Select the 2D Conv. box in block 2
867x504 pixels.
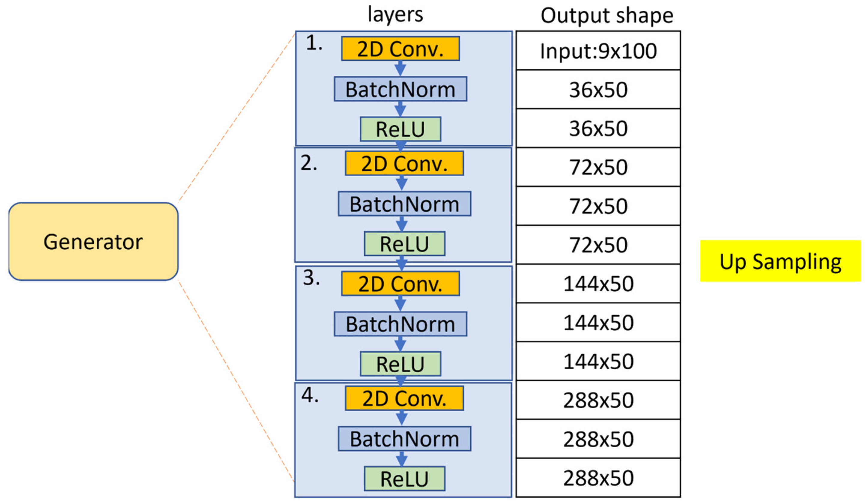pyautogui.click(x=404, y=163)
